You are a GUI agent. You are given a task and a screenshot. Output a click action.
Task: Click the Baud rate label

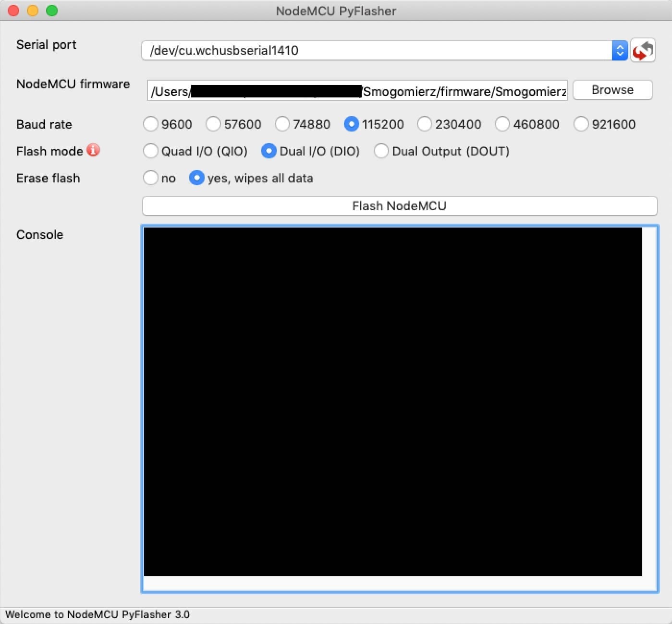[44, 124]
